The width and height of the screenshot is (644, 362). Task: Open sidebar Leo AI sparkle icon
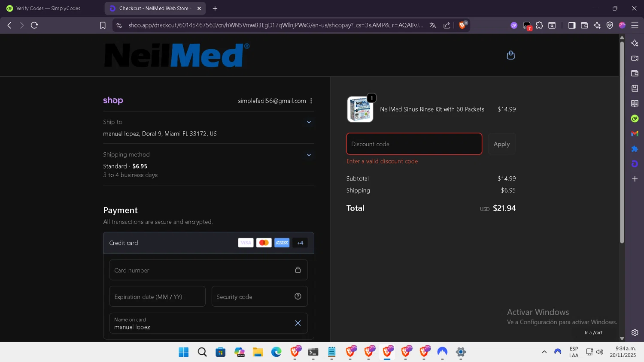point(635,43)
